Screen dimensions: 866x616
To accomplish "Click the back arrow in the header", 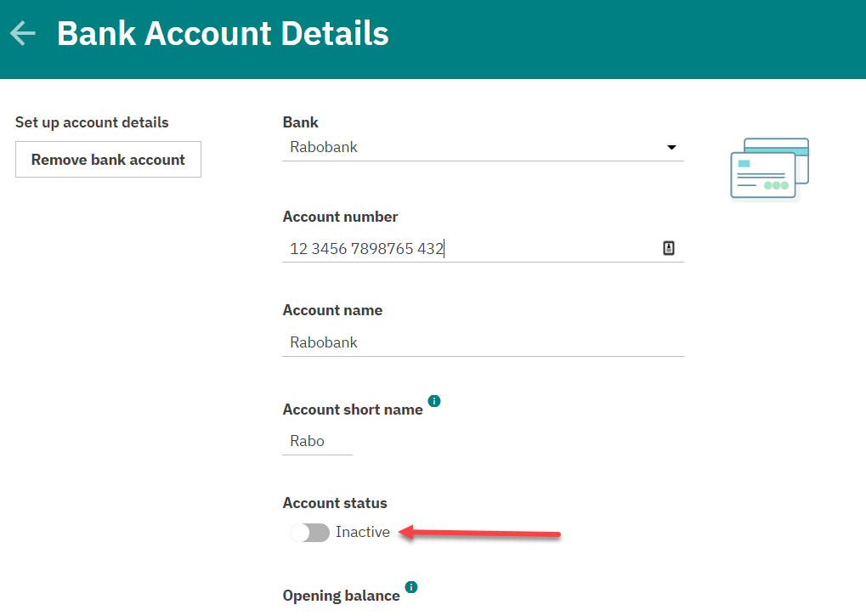I will 23,34.
